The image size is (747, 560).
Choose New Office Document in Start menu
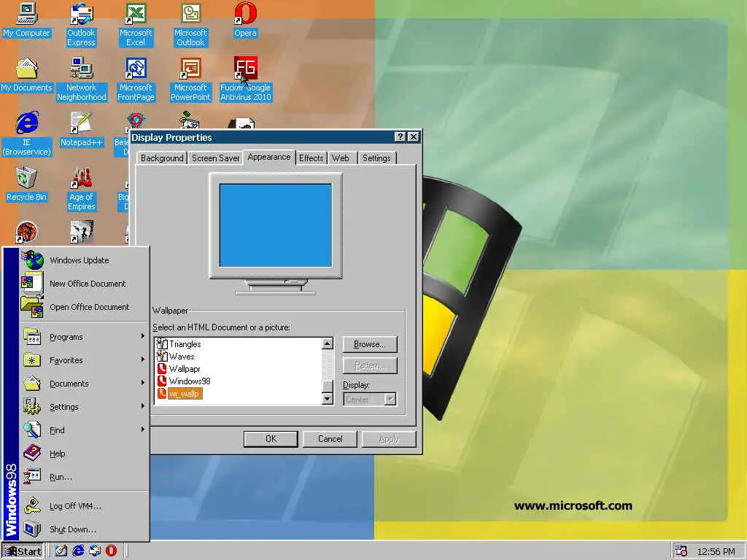[x=85, y=284]
